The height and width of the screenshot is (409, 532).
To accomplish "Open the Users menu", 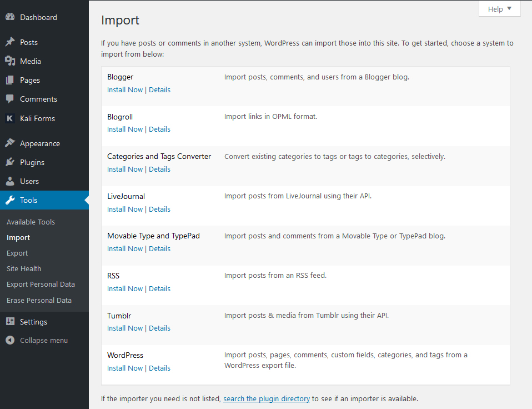I will click(29, 181).
